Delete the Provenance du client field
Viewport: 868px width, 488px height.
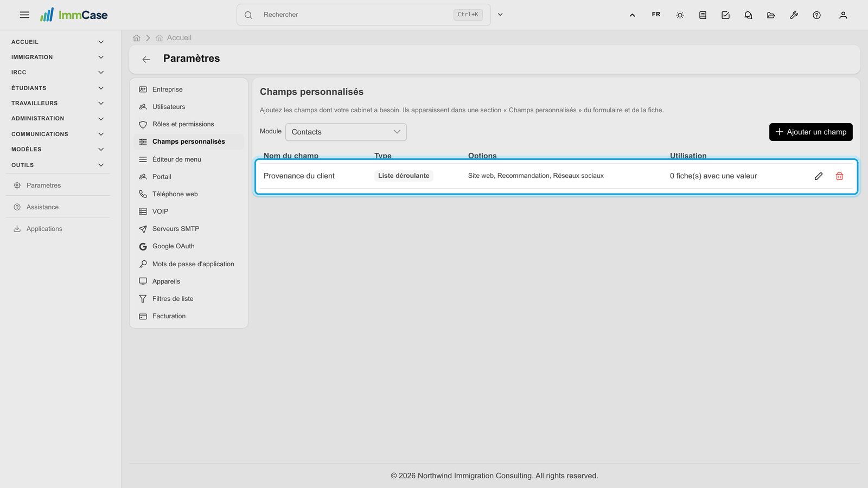pyautogui.click(x=839, y=176)
